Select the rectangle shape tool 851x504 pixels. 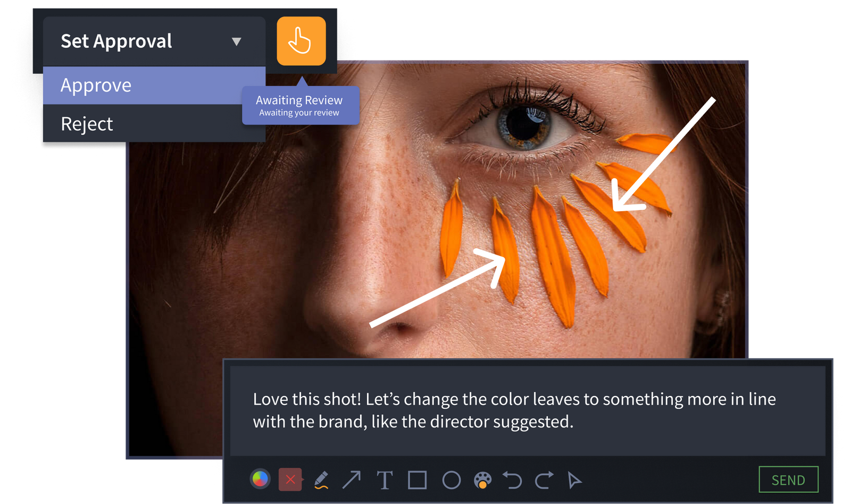click(x=418, y=480)
